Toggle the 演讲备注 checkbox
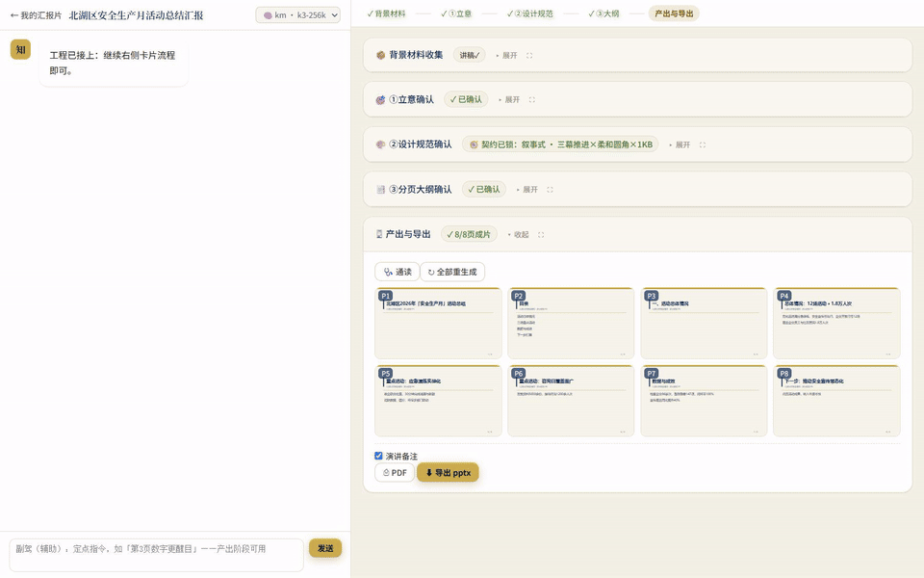Image resolution: width=924 pixels, height=578 pixels. tap(378, 456)
